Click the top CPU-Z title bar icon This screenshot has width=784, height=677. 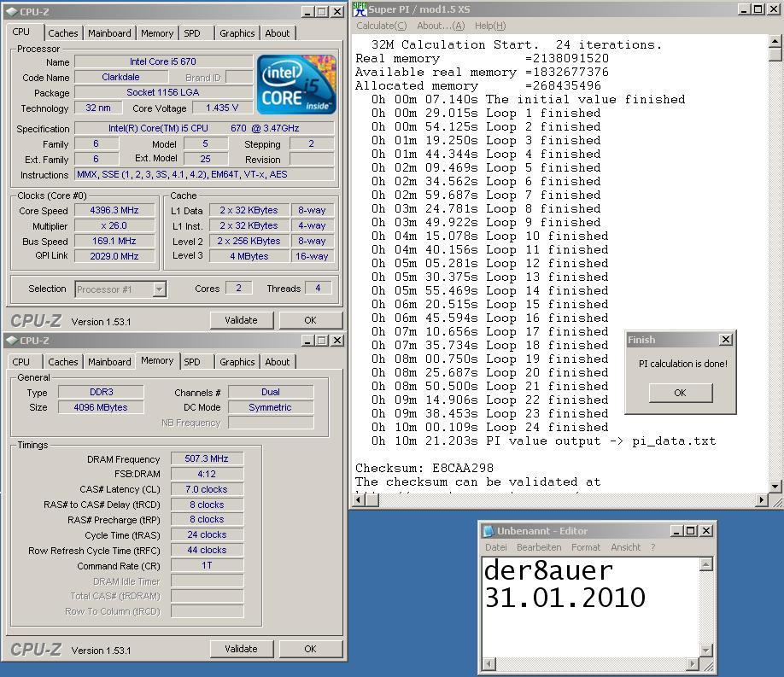[x=11, y=11]
